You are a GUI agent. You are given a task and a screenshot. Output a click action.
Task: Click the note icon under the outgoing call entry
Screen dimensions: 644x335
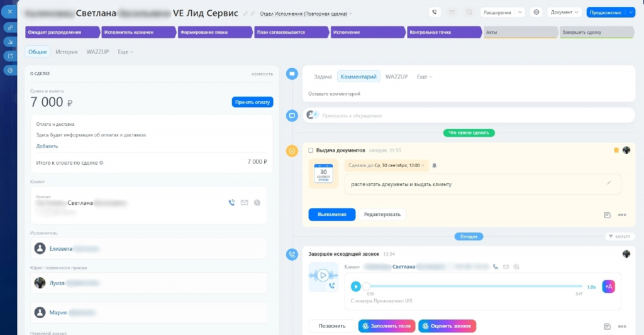(x=607, y=326)
